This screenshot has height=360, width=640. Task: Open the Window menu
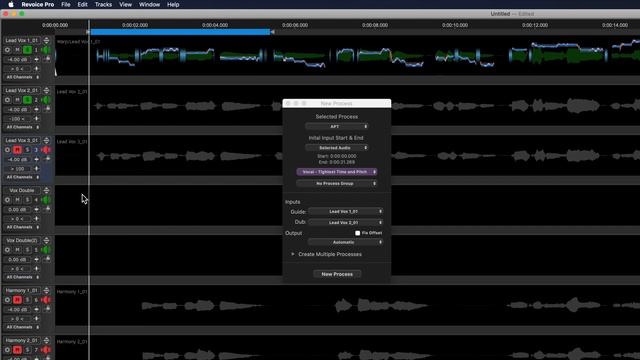pos(149,4)
